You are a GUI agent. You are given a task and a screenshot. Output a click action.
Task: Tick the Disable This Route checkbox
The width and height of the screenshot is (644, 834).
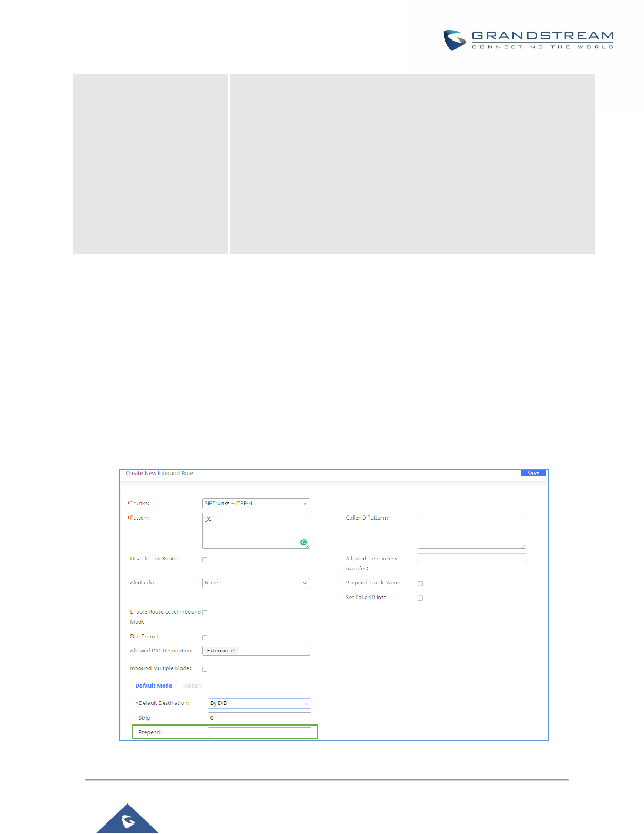(205, 560)
